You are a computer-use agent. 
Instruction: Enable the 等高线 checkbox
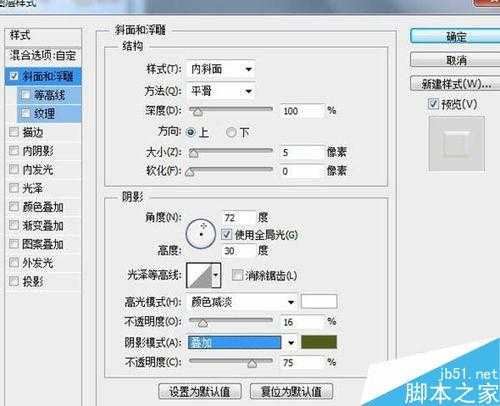tap(25, 95)
